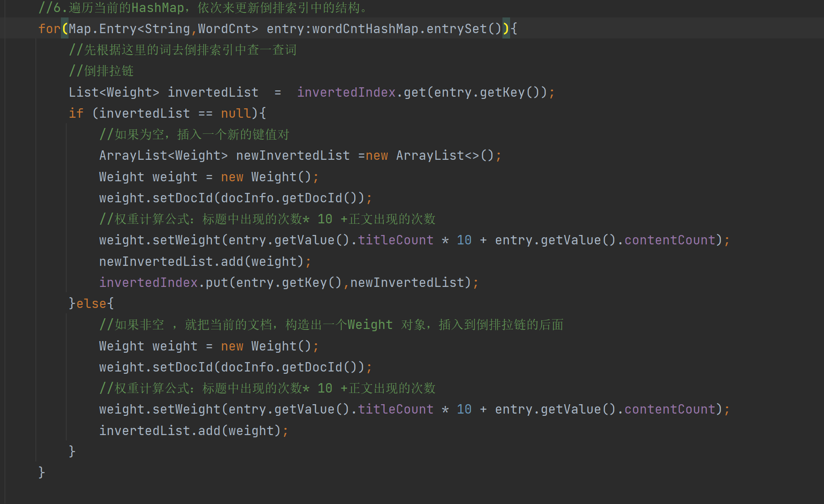
Task: Click the 'for' keyword of the loop
Action: [49, 29]
